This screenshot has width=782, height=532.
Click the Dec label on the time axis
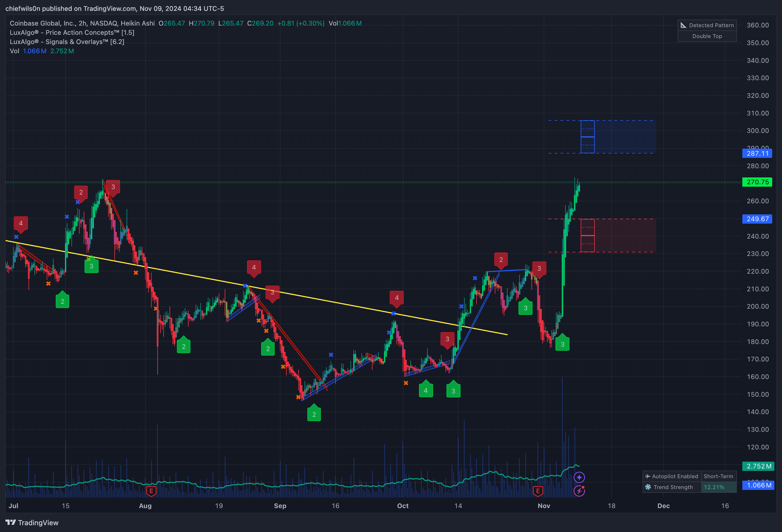tap(664, 506)
